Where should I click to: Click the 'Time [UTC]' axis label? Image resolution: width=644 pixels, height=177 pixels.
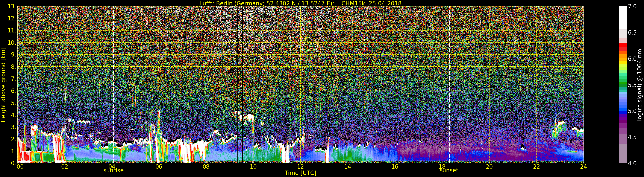tap(300, 173)
